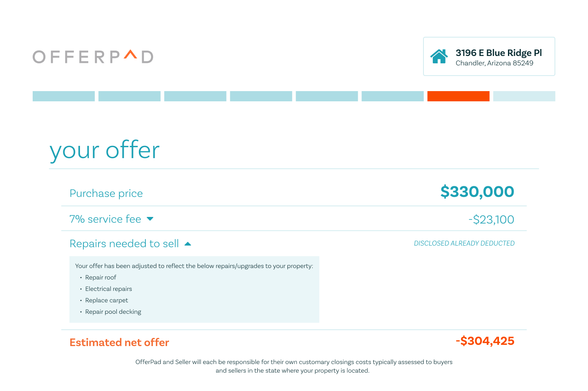Click the active orange progress step

(458, 96)
